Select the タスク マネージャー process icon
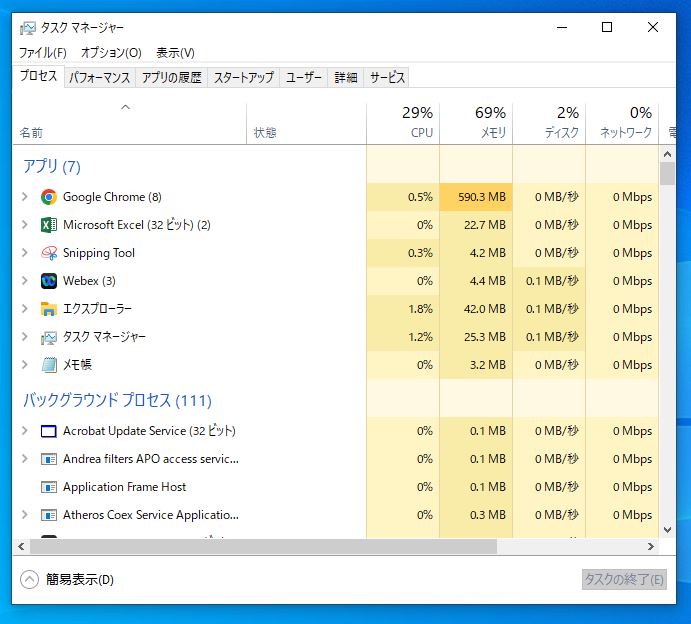This screenshot has height=624, width=691. pyautogui.click(x=49, y=337)
